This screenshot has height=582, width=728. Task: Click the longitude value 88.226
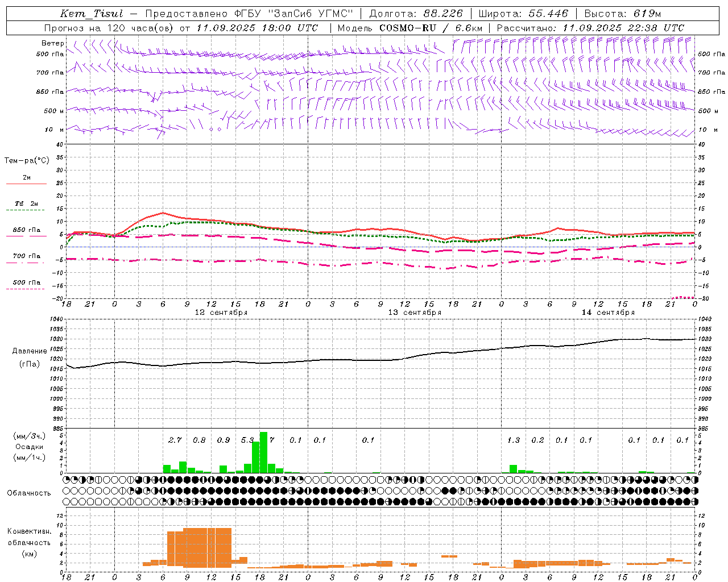[443, 14]
